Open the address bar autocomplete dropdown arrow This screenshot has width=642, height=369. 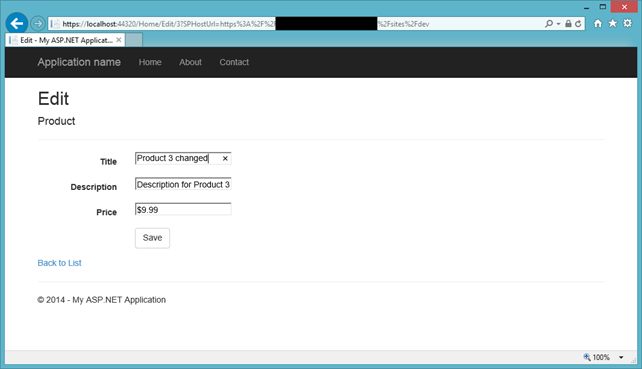(558, 24)
